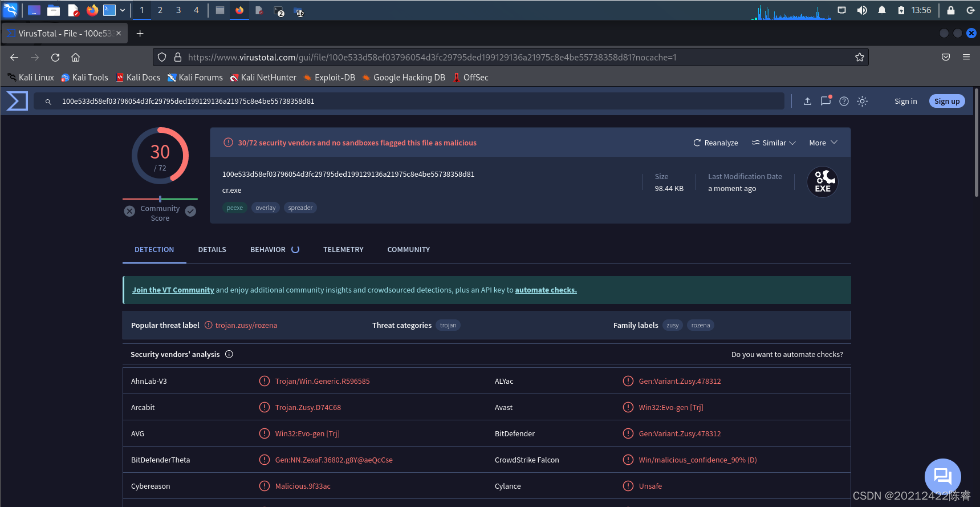Click the peexe tag
980x507 pixels.
(x=235, y=208)
